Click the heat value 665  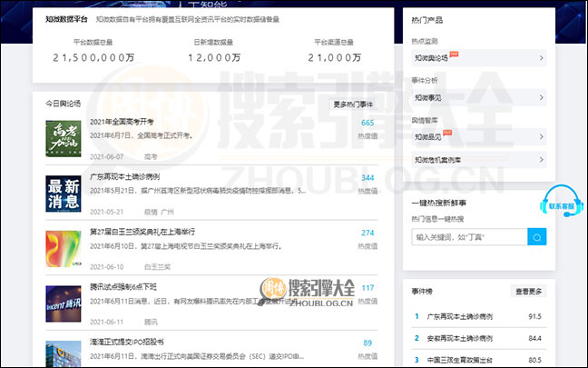367,123
